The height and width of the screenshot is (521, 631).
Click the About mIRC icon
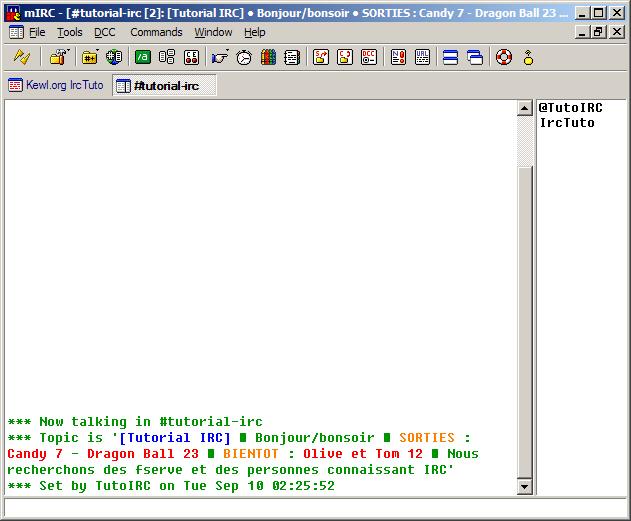pyautogui.click(x=528, y=57)
